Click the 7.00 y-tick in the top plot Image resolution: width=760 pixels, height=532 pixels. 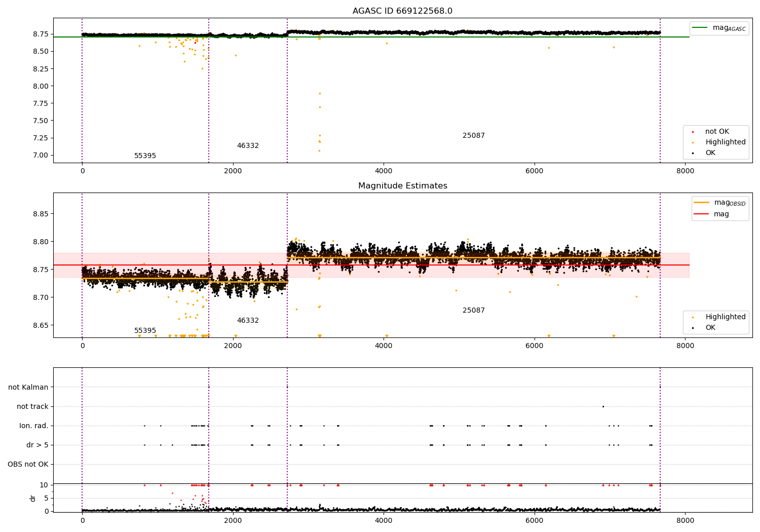tap(41, 156)
